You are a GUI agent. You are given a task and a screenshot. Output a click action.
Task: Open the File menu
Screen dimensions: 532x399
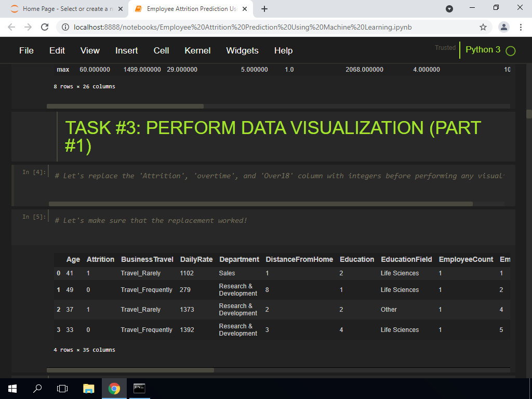point(26,50)
